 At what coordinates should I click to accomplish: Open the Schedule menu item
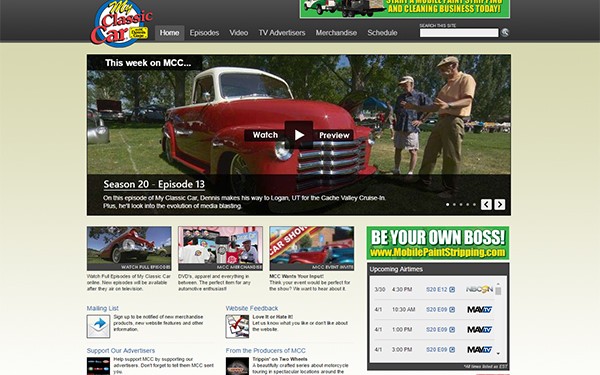click(x=382, y=33)
